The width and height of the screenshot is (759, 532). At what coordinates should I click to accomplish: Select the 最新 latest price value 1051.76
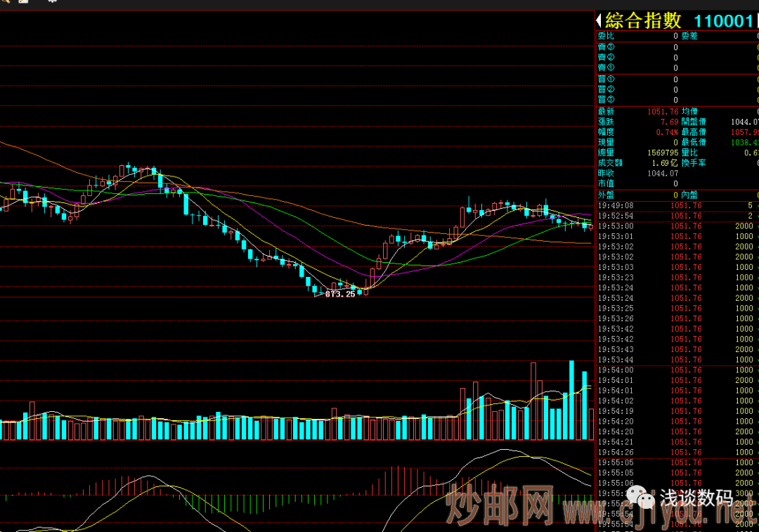pos(664,112)
